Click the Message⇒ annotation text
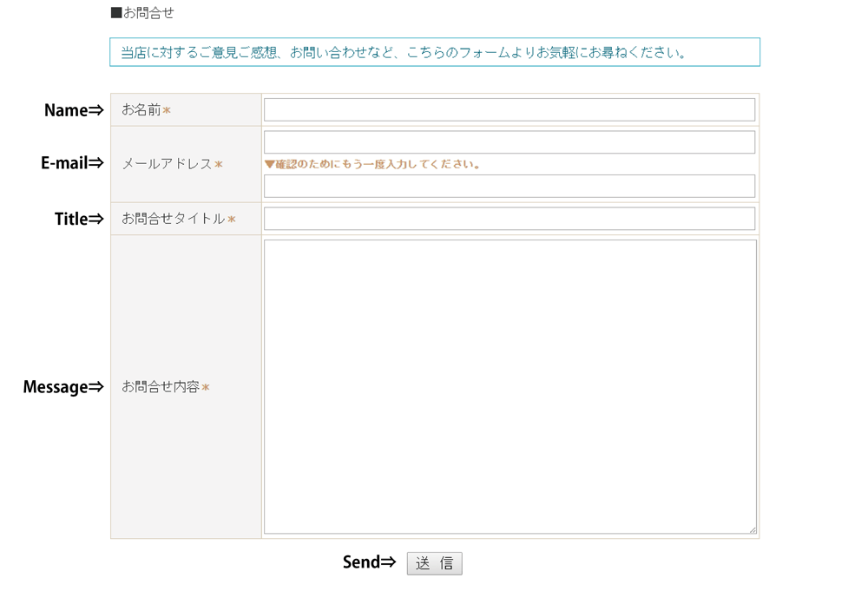 [x=63, y=387]
